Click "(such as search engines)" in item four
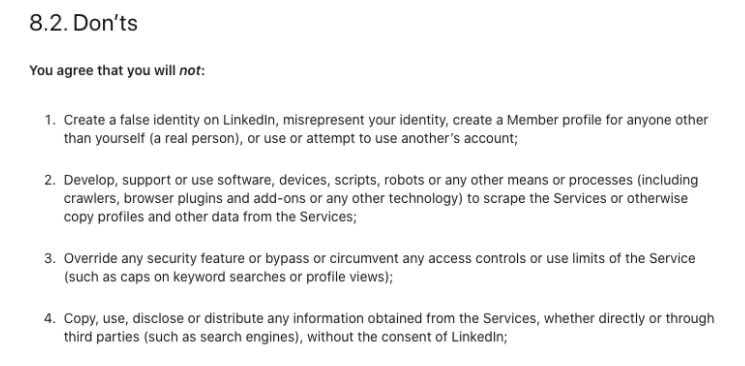The height and width of the screenshot is (366, 745). point(222,337)
